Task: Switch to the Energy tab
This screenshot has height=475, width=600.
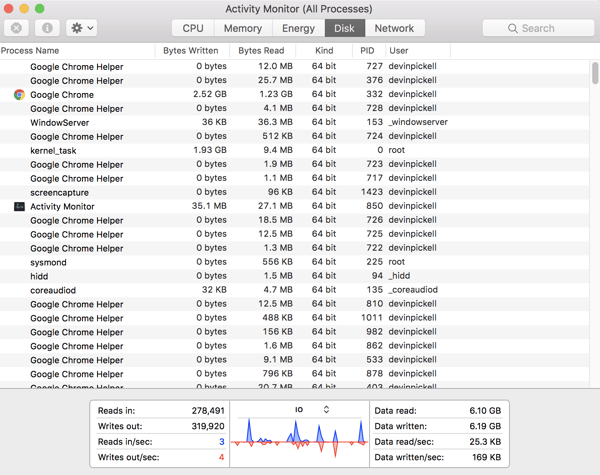Action: click(x=298, y=28)
